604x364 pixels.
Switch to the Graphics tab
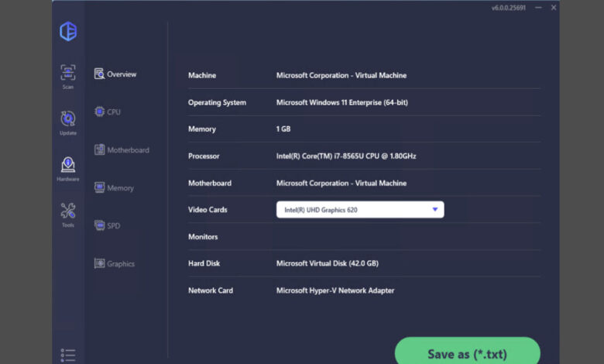tap(115, 264)
